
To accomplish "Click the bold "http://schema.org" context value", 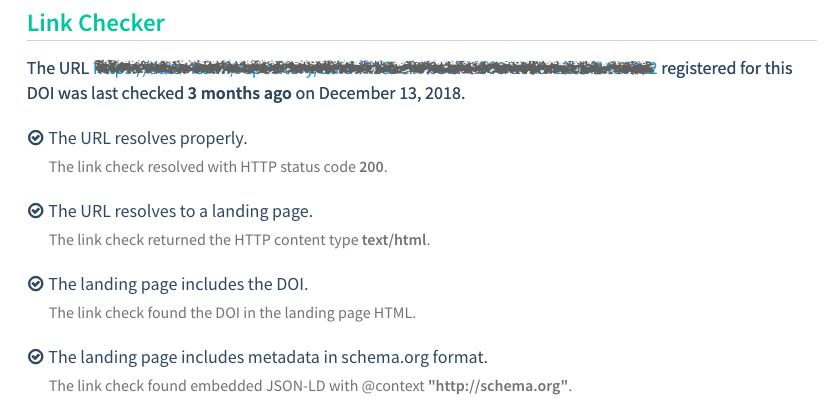I will [498, 385].
